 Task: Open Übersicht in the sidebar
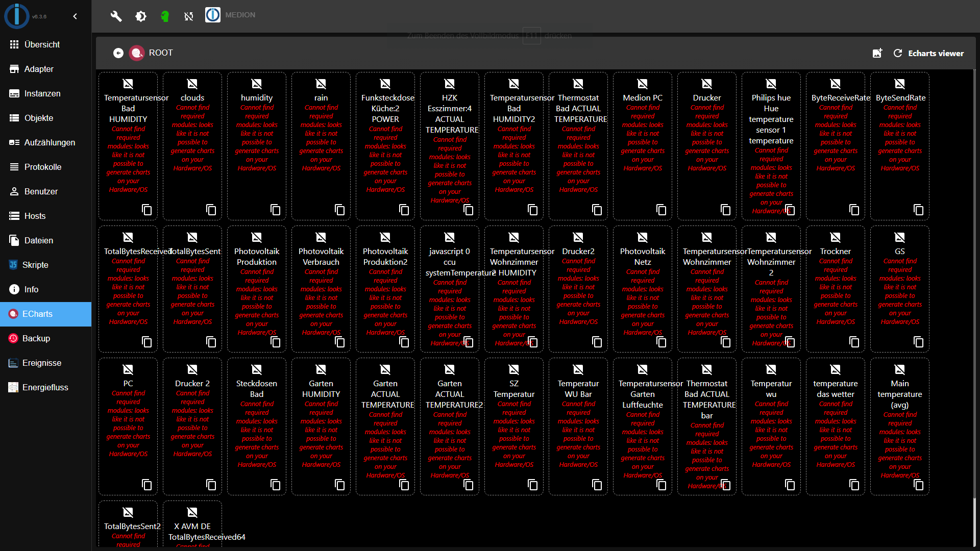pyautogui.click(x=46, y=44)
